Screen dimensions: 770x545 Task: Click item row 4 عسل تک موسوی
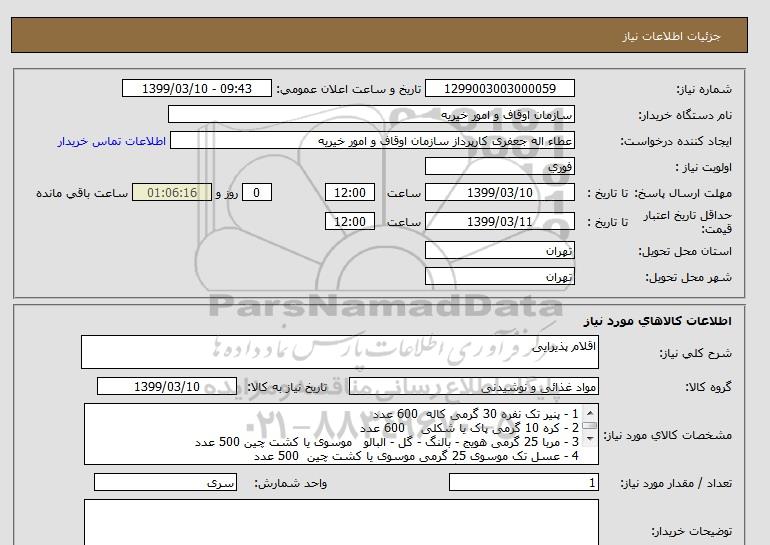[416, 457]
